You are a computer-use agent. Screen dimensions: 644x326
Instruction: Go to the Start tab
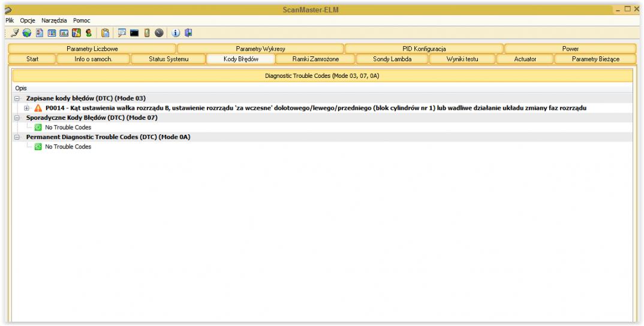click(x=32, y=59)
